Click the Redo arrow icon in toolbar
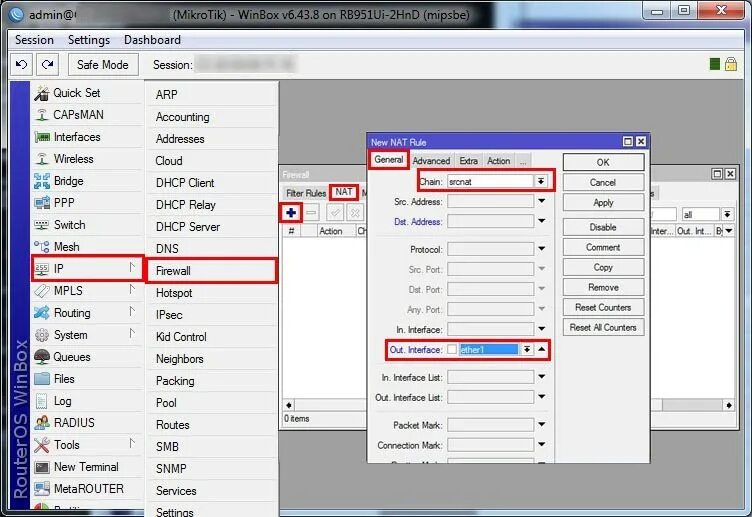752x517 pixels. coord(47,65)
